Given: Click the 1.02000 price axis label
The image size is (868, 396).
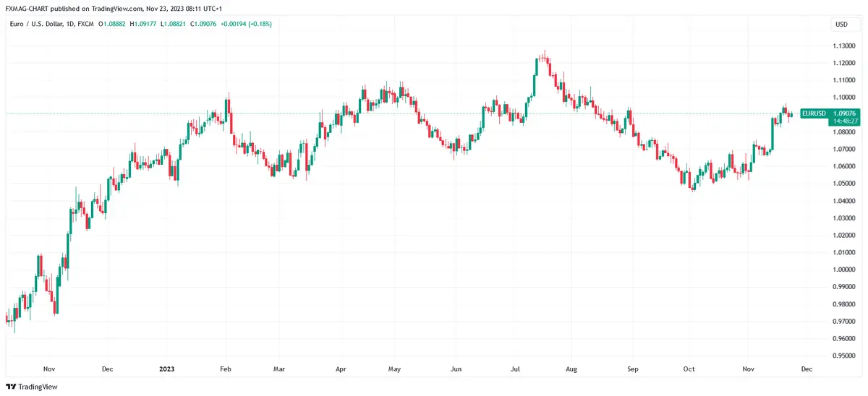Looking at the screenshot, I should click(x=843, y=236).
